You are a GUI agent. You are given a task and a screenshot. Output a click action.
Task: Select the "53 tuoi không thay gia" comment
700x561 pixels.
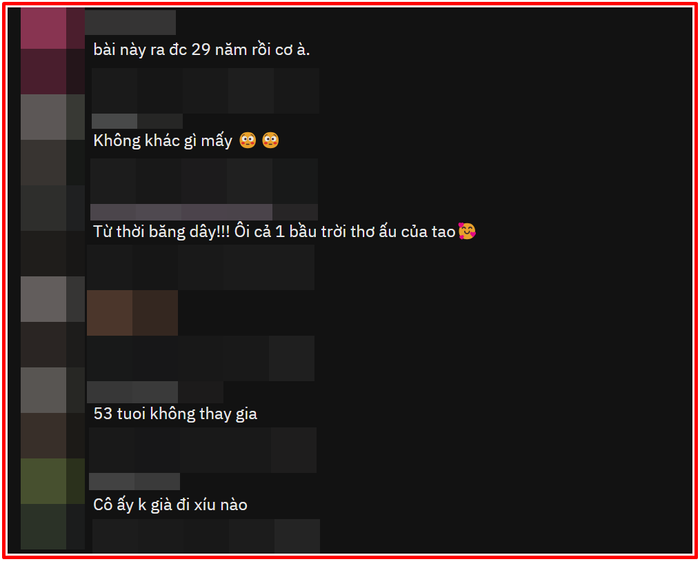pyautogui.click(x=175, y=414)
